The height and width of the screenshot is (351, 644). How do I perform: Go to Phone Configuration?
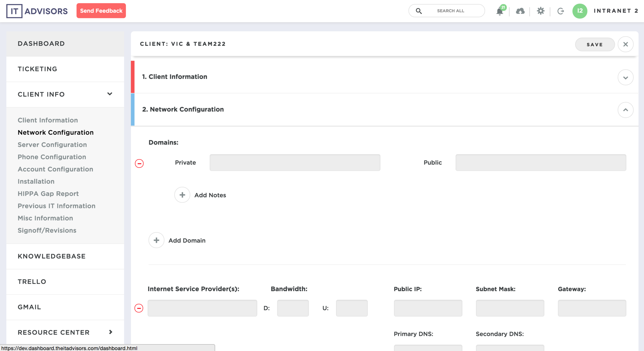tap(52, 157)
